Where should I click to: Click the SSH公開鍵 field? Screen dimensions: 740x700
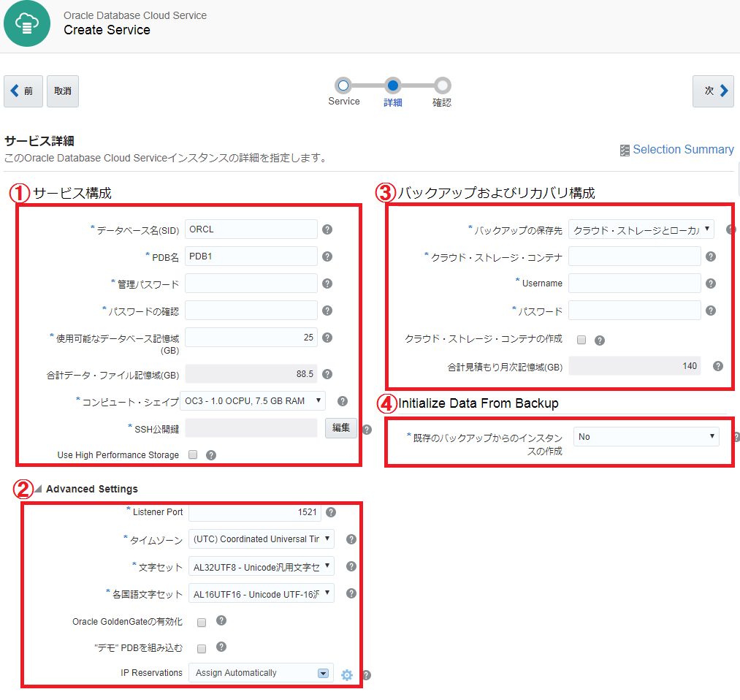tap(251, 428)
